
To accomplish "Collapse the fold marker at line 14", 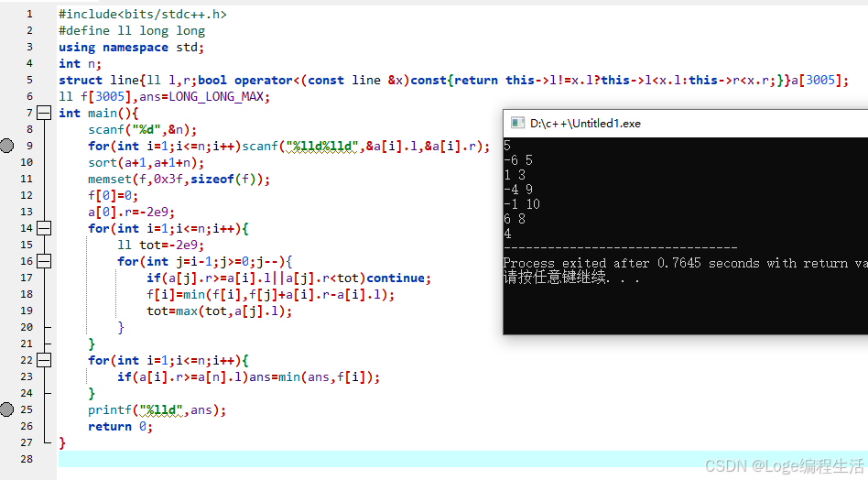I will tap(44, 228).
